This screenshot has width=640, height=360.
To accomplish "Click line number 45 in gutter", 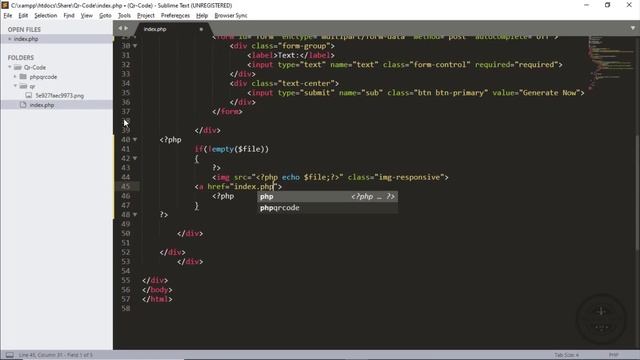I will click(x=126, y=187).
